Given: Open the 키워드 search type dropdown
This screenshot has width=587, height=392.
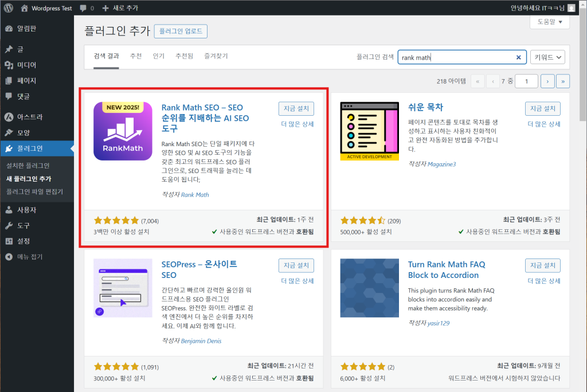Looking at the screenshot, I should tap(547, 57).
